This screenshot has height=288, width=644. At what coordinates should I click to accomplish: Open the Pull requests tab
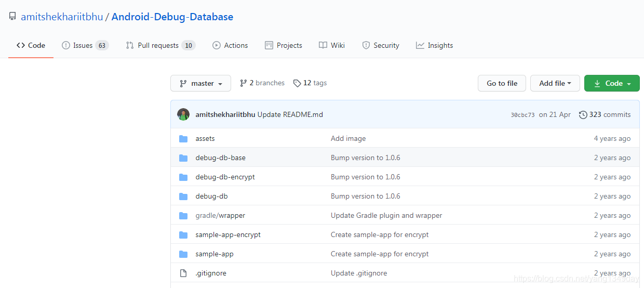(x=160, y=45)
